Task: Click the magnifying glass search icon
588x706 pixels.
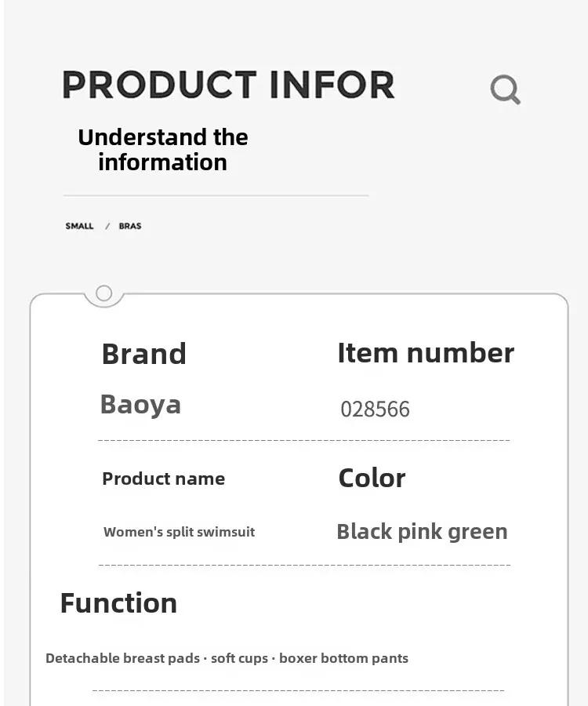Action: [505, 89]
